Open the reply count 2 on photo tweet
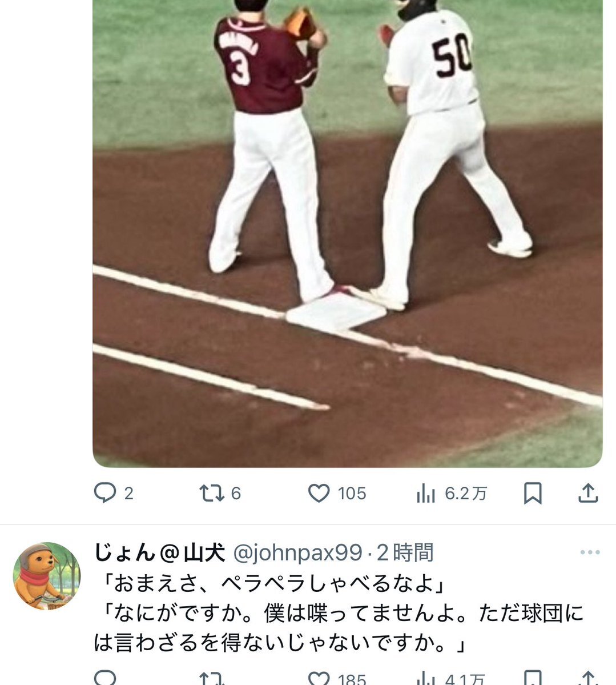This screenshot has width=616, height=685. tap(129, 494)
